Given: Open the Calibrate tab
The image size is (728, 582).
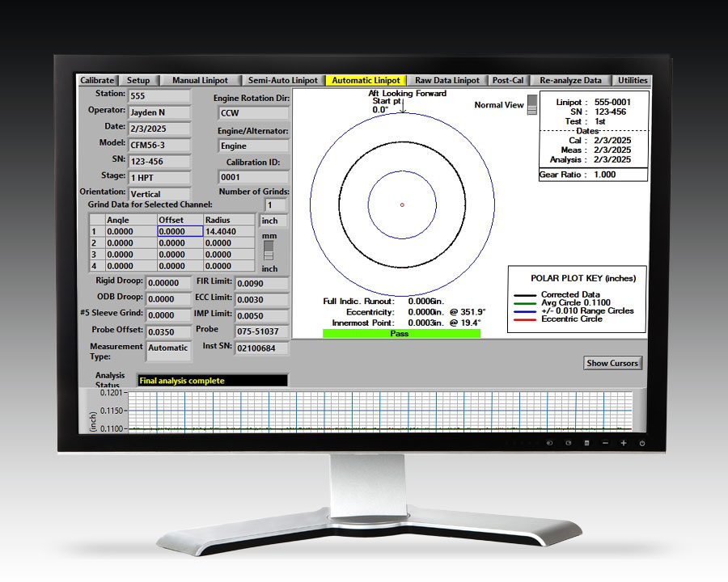Looking at the screenshot, I should pos(98,81).
